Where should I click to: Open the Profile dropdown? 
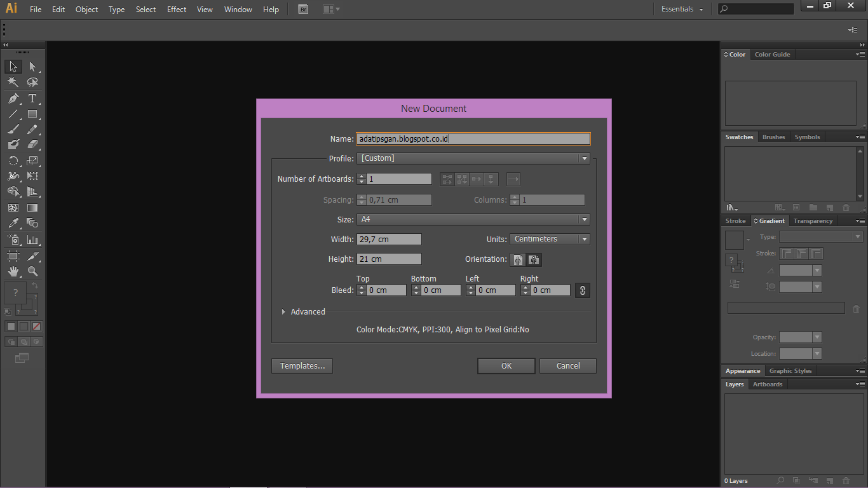583,158
